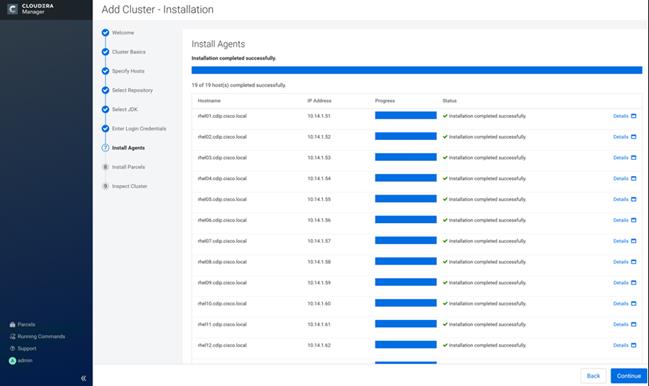Click progress bar for rhel10.cdip.cisco.local
649x386 pixels.
coord(406,303)
